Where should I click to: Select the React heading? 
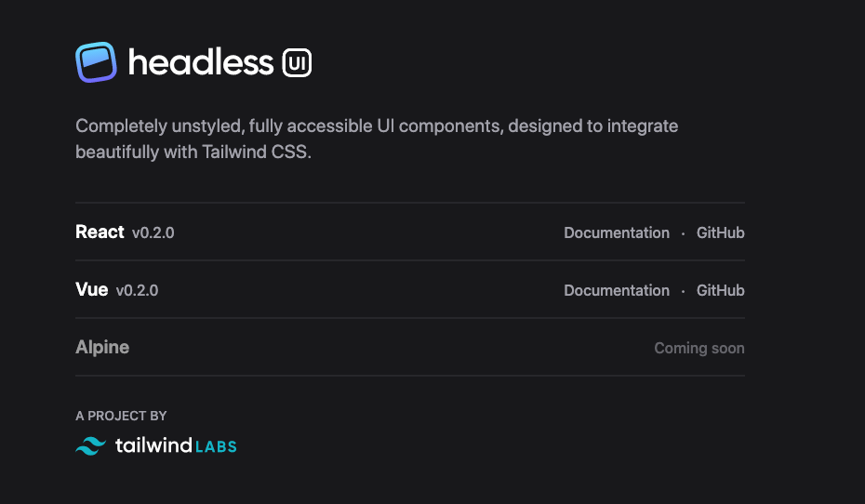[100, 232]
